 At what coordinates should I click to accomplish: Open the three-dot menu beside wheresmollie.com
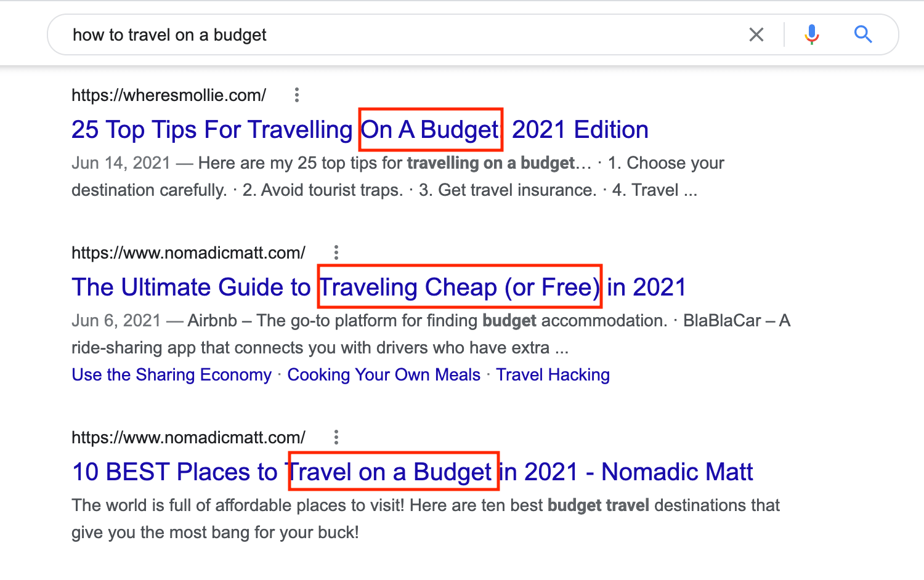click(x=297, y=95)
